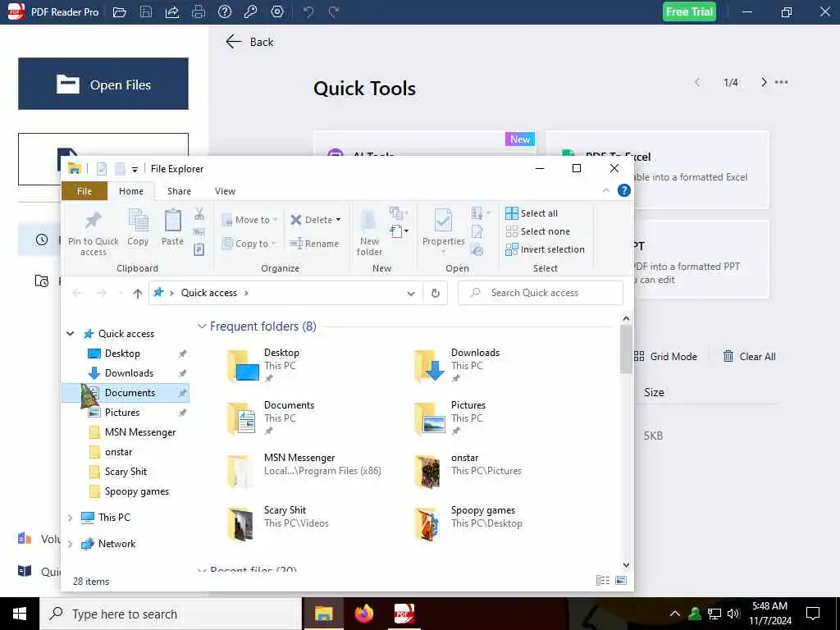
Task: Go to previous Quick Tools page arrow
Action: tap(697, 82)
